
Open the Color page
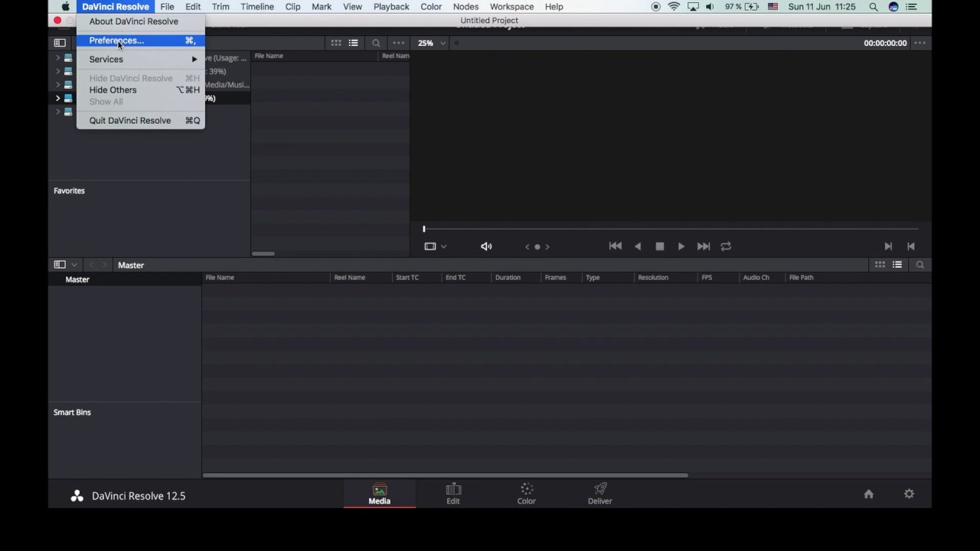click(527, 494)
